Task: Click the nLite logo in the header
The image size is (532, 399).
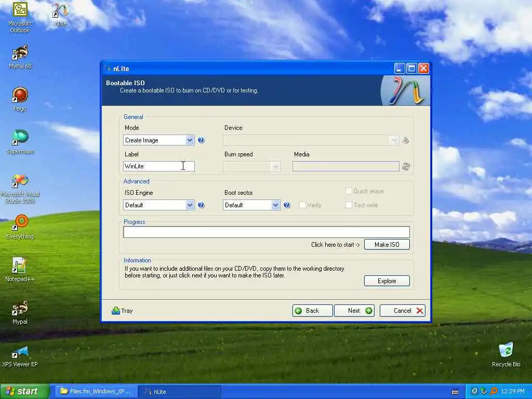Action: 405,90
